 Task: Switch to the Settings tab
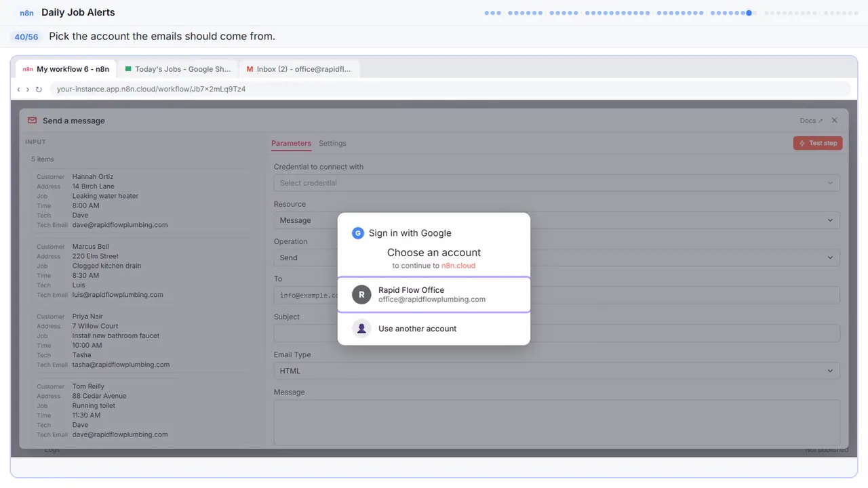click(332, 143)
